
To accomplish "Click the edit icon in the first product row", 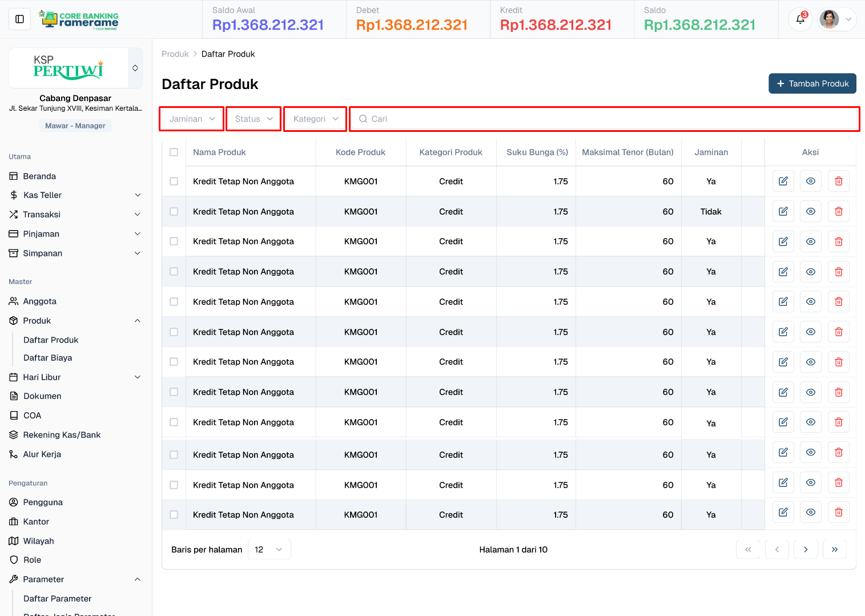I will point(783,181).
